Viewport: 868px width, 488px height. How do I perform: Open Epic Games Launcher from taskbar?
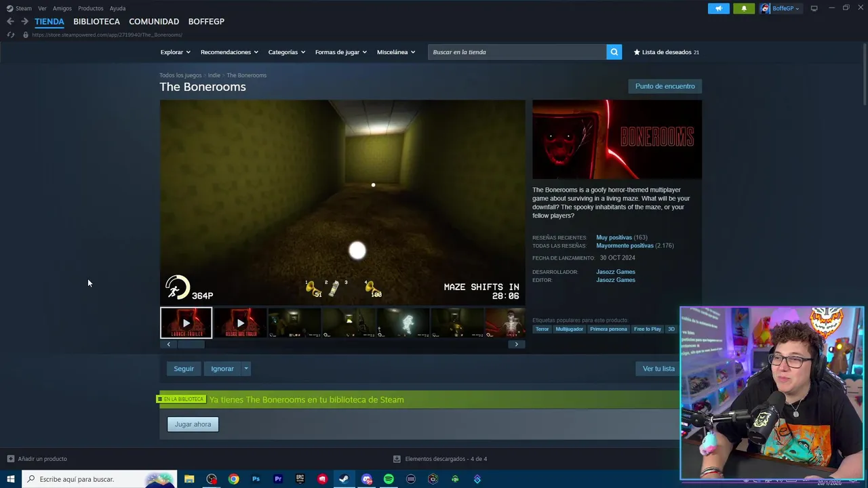coord(300,479)
